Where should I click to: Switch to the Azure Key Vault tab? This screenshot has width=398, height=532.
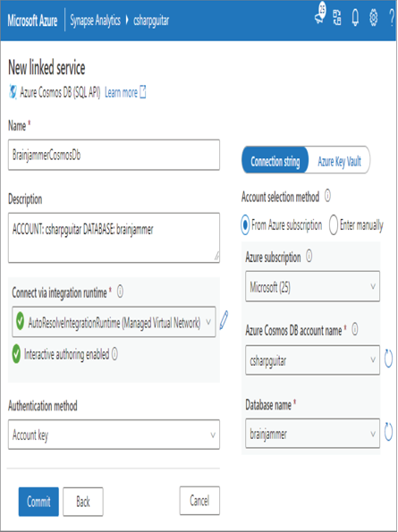(x=339, y=161)
